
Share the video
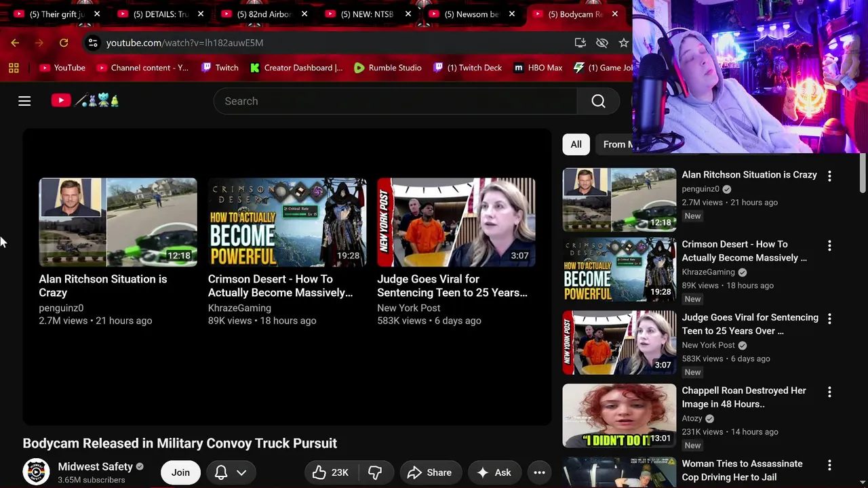point(430,472)
